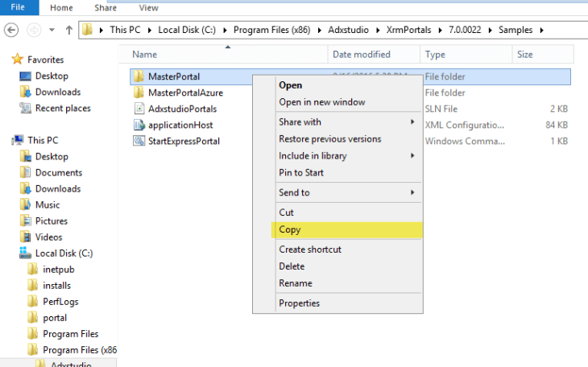Select the AdxstudioPortals SLN file icon
588x367 pixels.
tap(139, 109)
